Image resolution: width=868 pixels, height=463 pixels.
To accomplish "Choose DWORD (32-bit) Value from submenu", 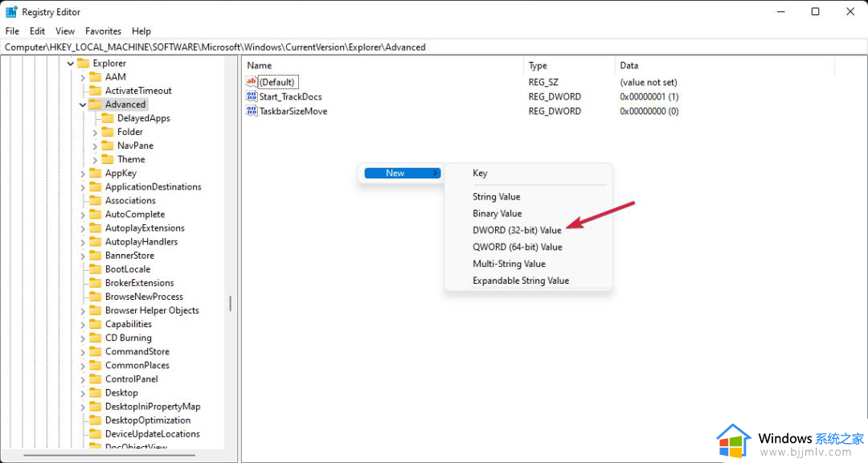I will point(517,231).
